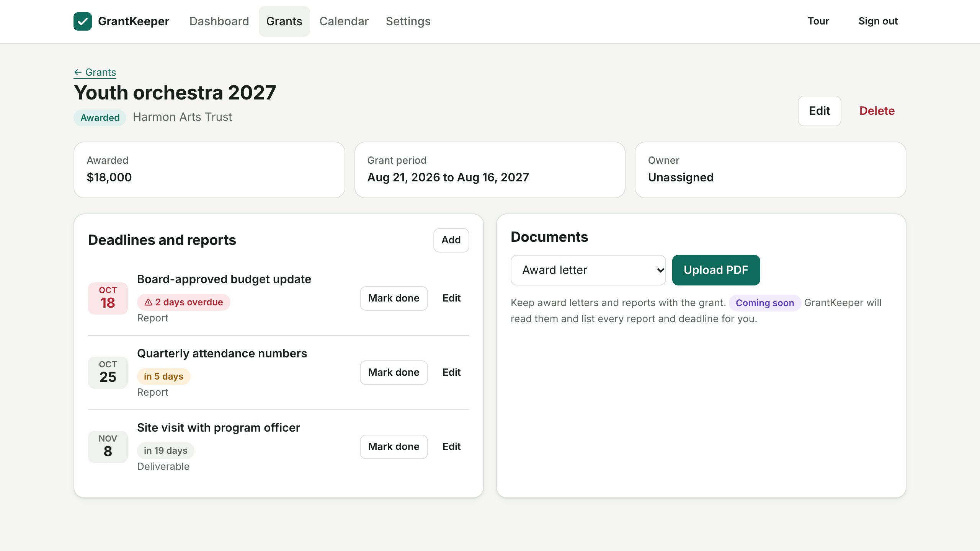
Task: Edit the Site visit with program officer
Action: point(451,447)
